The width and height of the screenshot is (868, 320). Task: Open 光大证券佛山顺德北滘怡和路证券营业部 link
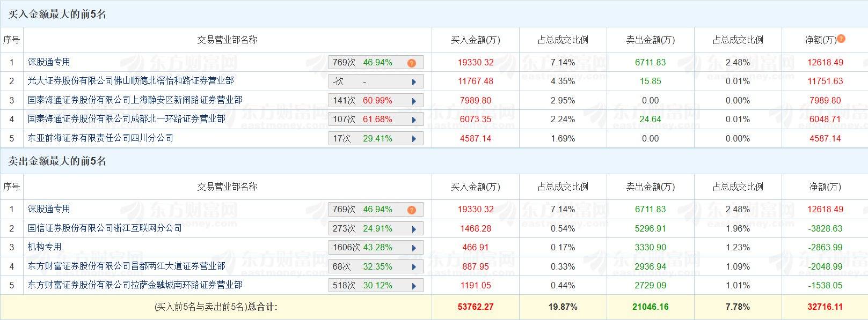pos(130,81)
